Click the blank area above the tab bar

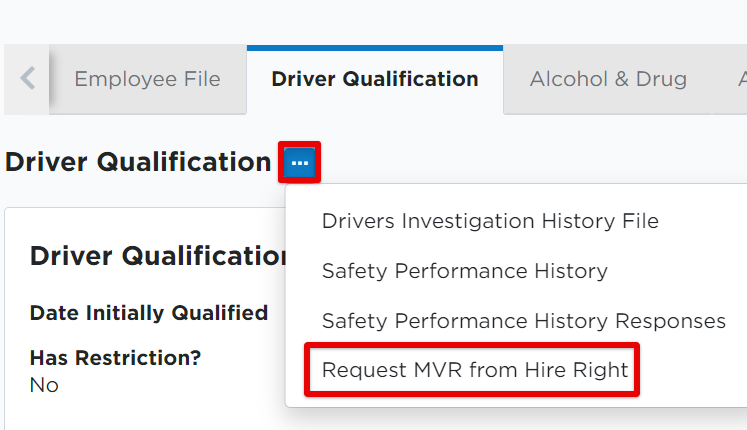coord(370,20)
